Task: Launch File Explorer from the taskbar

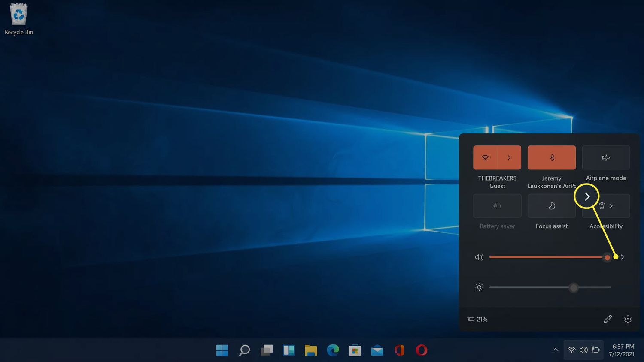Action: pyautogui.click(x=311, y=350)
